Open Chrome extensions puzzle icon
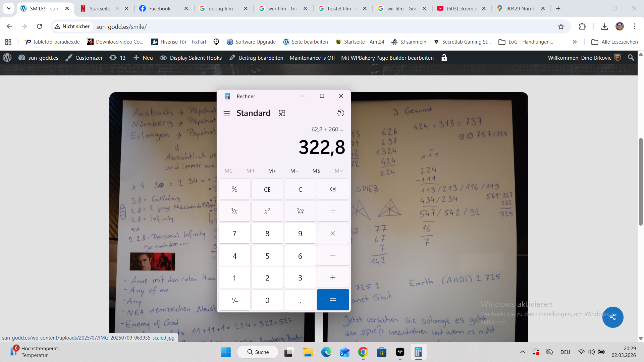 pos(582,26)
